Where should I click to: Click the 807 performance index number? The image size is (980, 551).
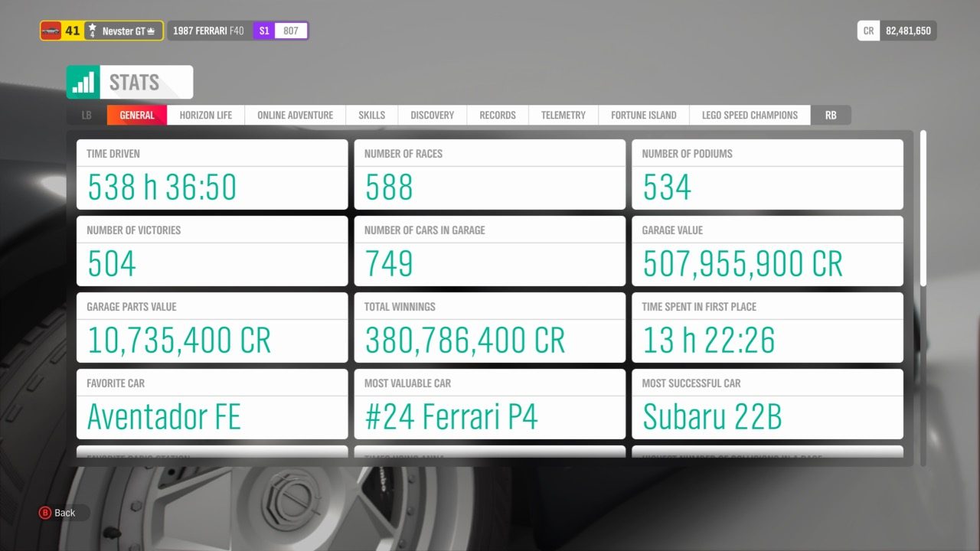(291, 31)
